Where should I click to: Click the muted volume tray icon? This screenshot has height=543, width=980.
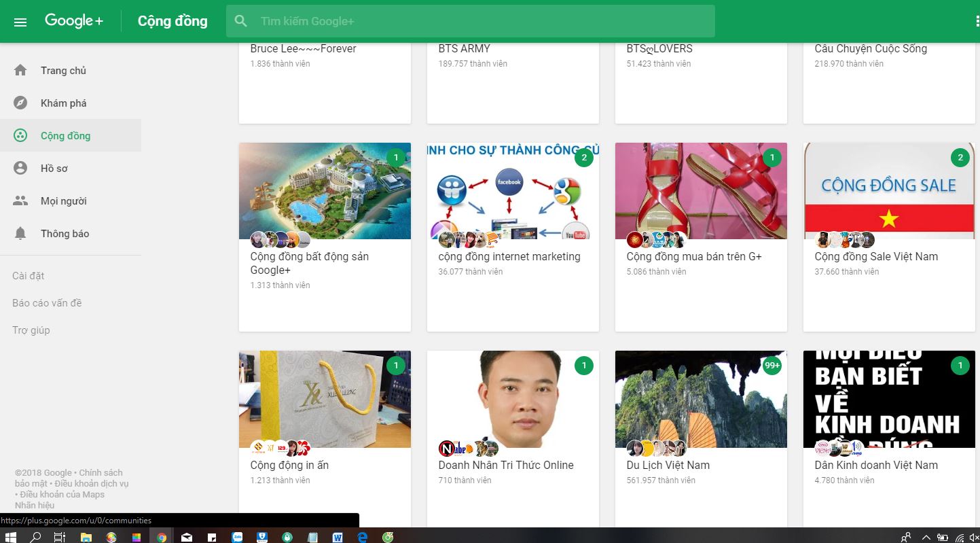(973, 537)
